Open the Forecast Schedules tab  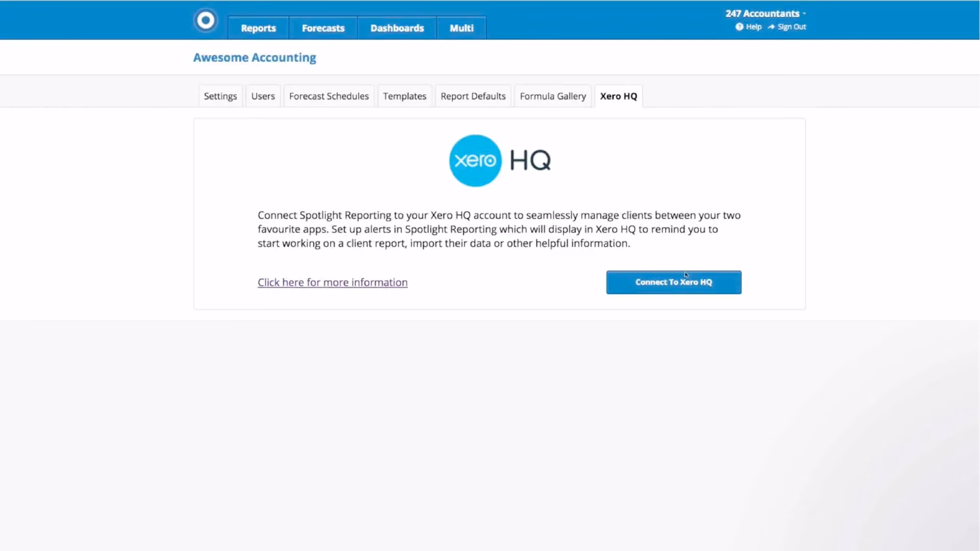coord(329,96)
